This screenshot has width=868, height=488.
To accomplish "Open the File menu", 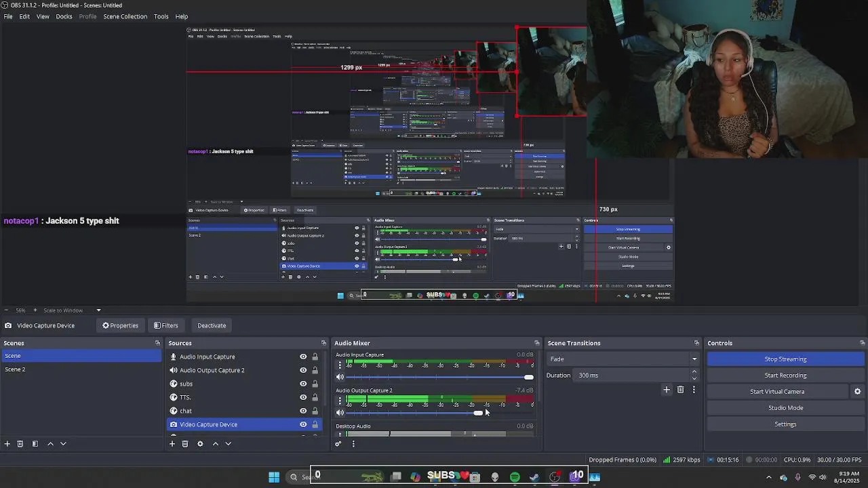I will [x=8, y=16].
